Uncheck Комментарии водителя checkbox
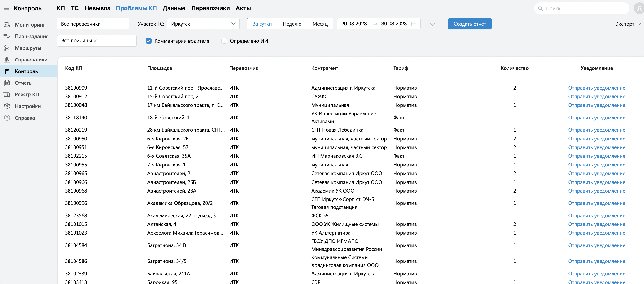This screenshot has height=284, width=644. (x=149, y=41)
